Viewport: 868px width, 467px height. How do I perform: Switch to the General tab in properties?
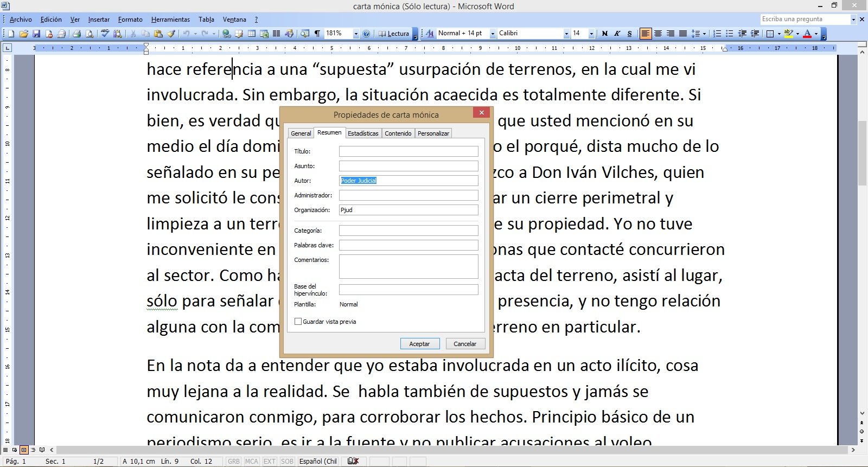(301, 133)
